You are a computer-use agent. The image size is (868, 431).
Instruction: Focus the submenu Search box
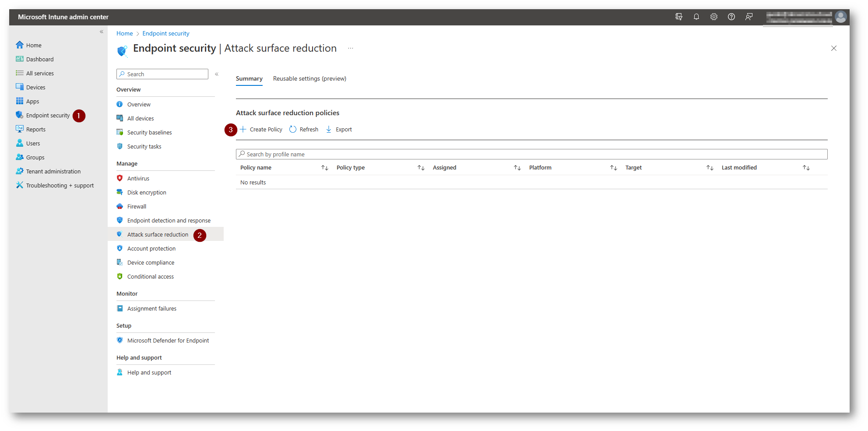[162, 74]
